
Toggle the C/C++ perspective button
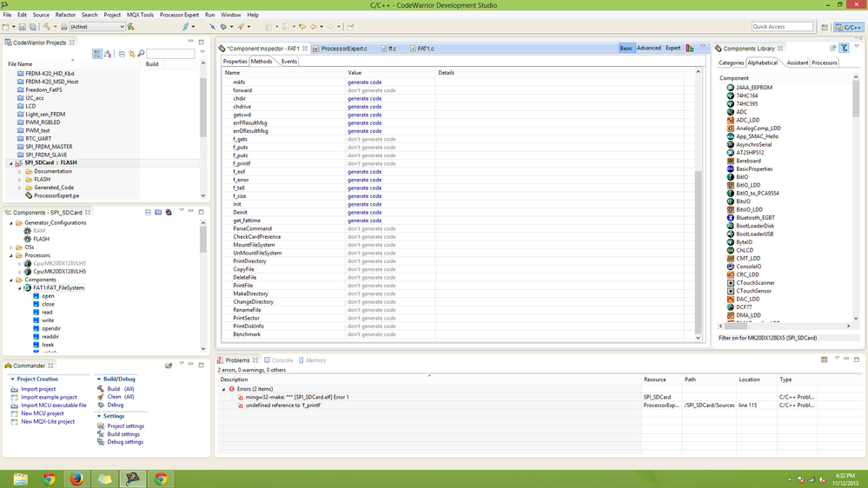coord(849,27)
